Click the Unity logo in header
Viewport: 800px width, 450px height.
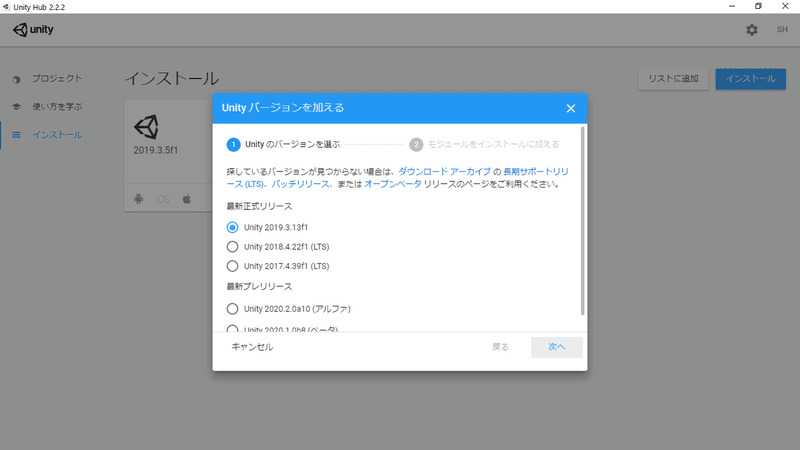pos(33,30)
